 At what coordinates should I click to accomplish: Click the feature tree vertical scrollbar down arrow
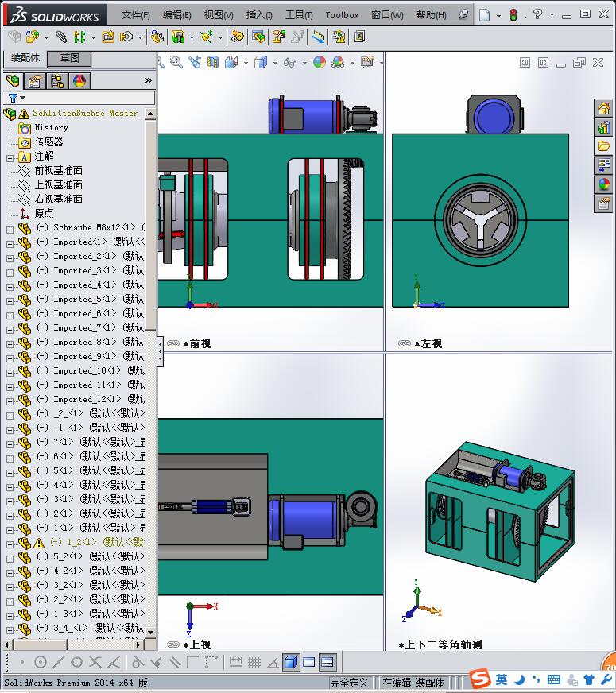[x=151, y=632]
